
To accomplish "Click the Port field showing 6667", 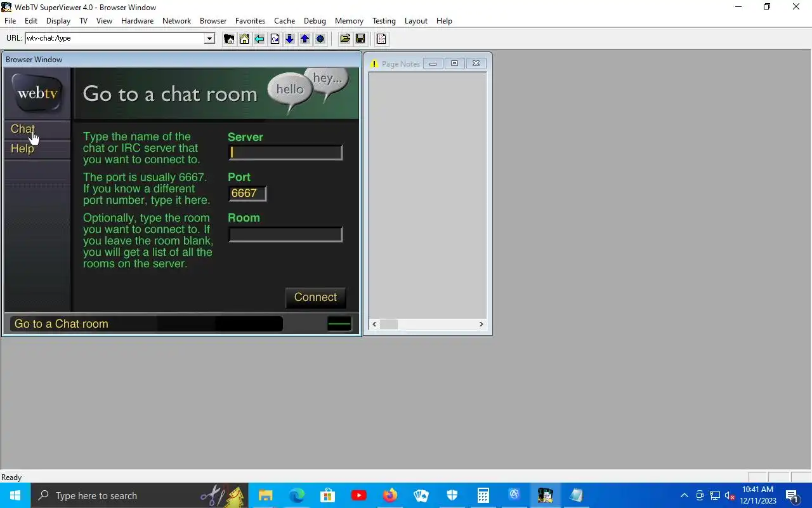I will pos(247,193).
